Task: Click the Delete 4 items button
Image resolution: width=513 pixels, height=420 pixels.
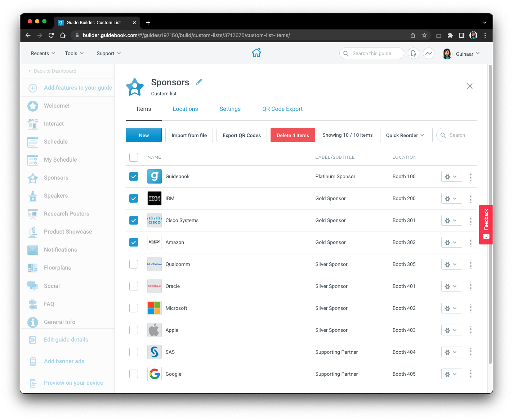Action: (293, 135)
